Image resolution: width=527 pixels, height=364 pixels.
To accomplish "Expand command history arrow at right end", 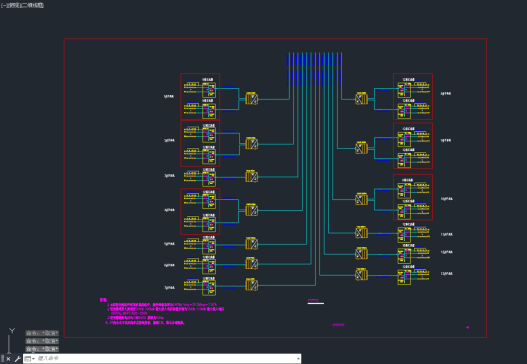I will tap(298, 359).
